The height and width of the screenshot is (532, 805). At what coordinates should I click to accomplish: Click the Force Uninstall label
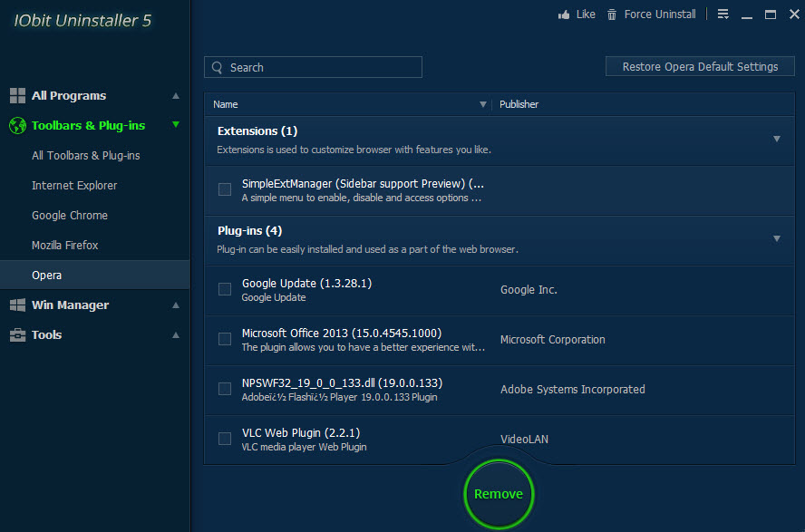[660, 15]
